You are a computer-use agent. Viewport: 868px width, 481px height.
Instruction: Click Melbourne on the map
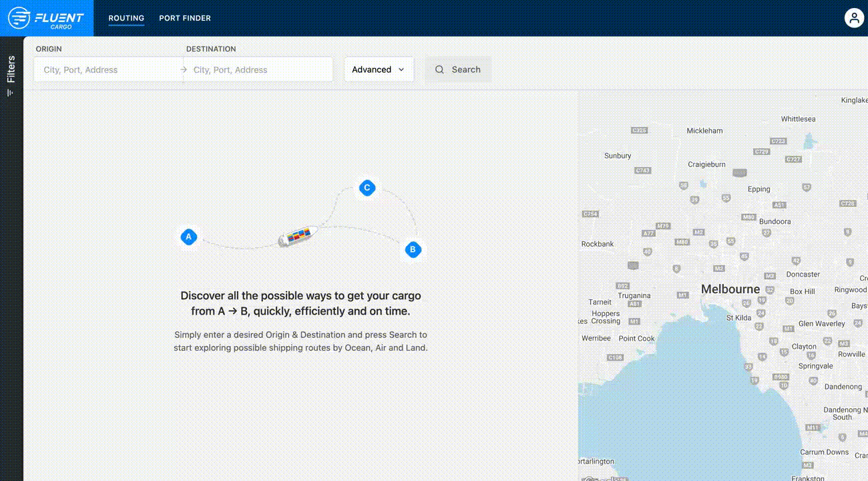pos(730,289)
